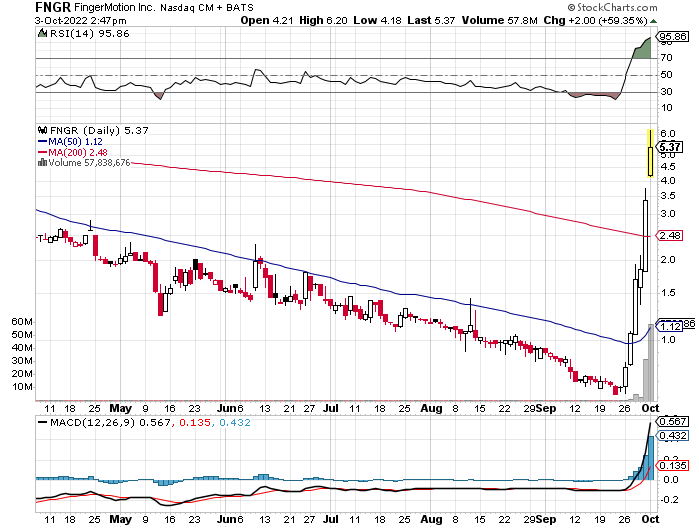Click the Oct label on MACD panel axis
The image size is (699, 529).
click(650, 520)
